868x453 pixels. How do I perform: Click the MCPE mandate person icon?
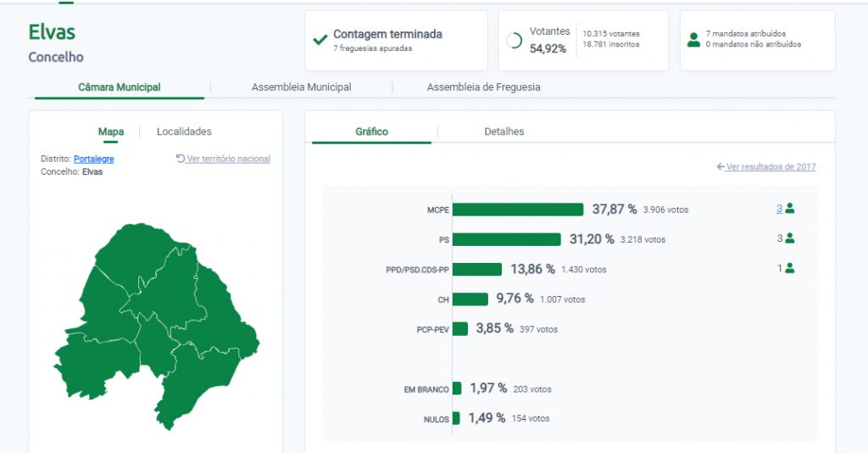click(790, 209)
